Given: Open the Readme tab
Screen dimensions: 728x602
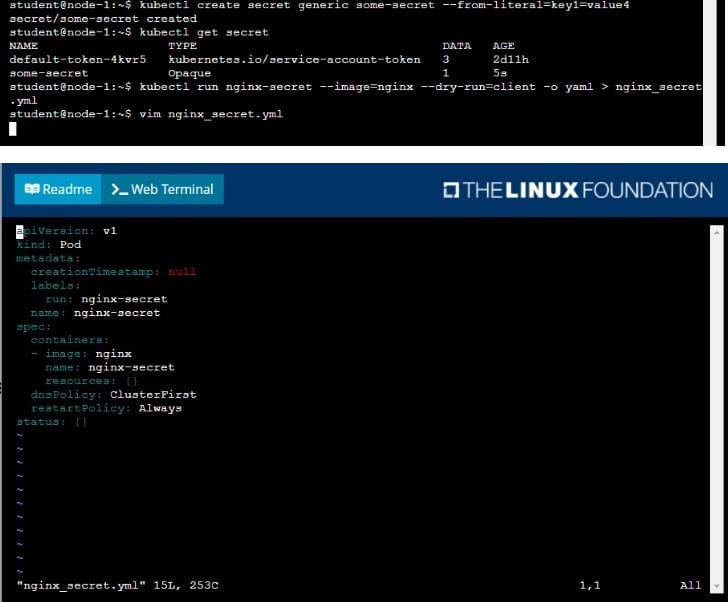Looking at the screenshot, I should [x=58, y=189].
